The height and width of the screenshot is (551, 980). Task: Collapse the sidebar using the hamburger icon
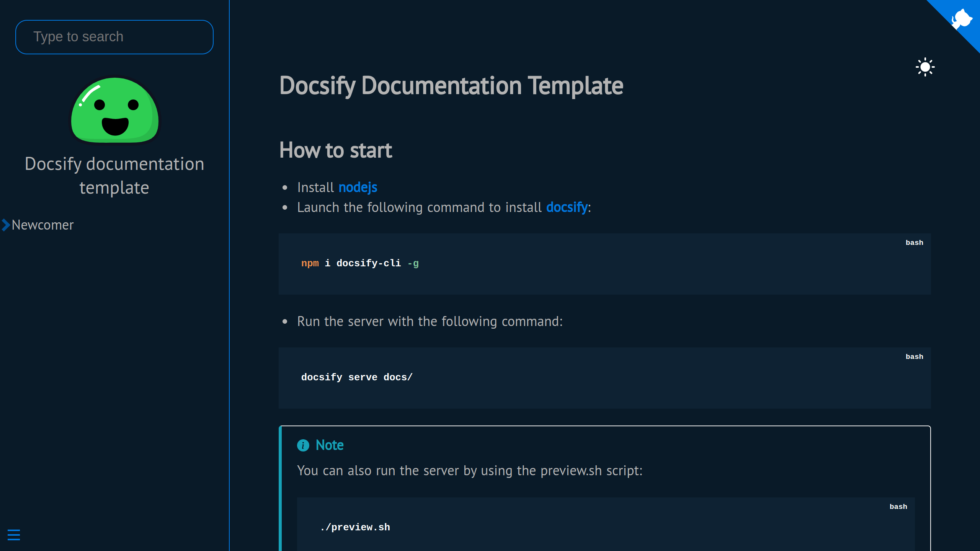(15, 535)
